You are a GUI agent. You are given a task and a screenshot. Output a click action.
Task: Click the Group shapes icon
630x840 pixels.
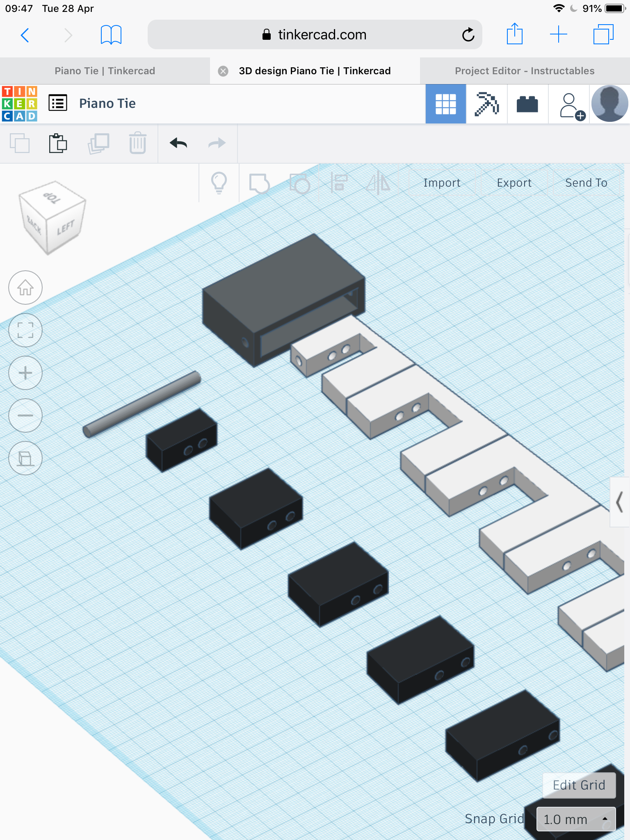pyautogui.click(x=260, y=183)
